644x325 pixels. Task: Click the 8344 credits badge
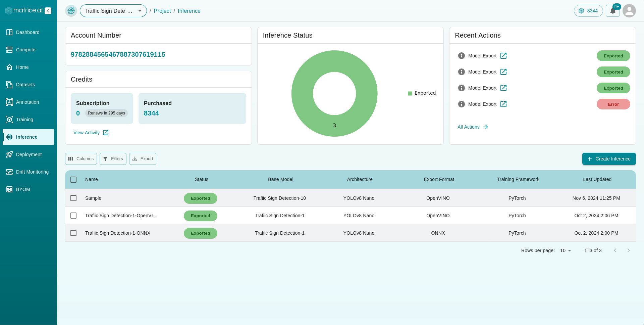click(x=588, y=11)
